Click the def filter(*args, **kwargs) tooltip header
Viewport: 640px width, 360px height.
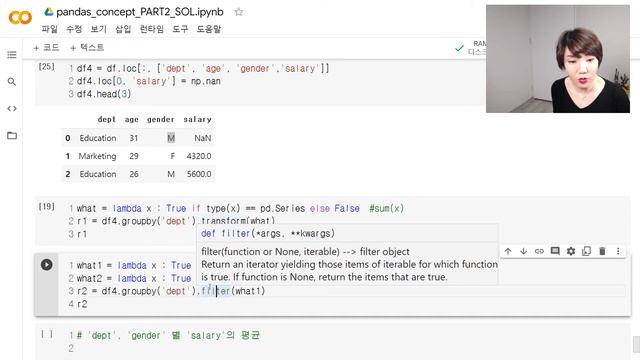(x=268, y=233)
